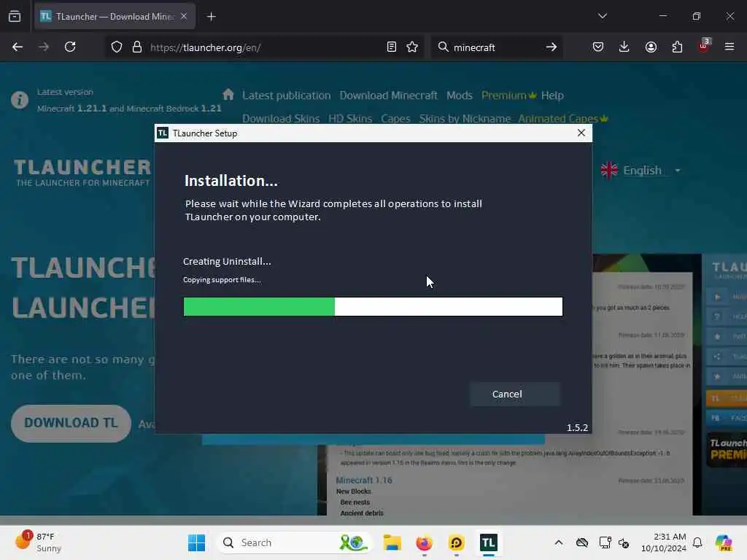Go back to previous page in Firefox
The image size is (747, 560).
point(18,47)
